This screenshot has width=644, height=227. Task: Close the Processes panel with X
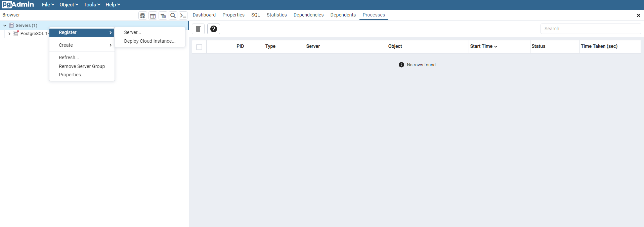click(638, 15)
